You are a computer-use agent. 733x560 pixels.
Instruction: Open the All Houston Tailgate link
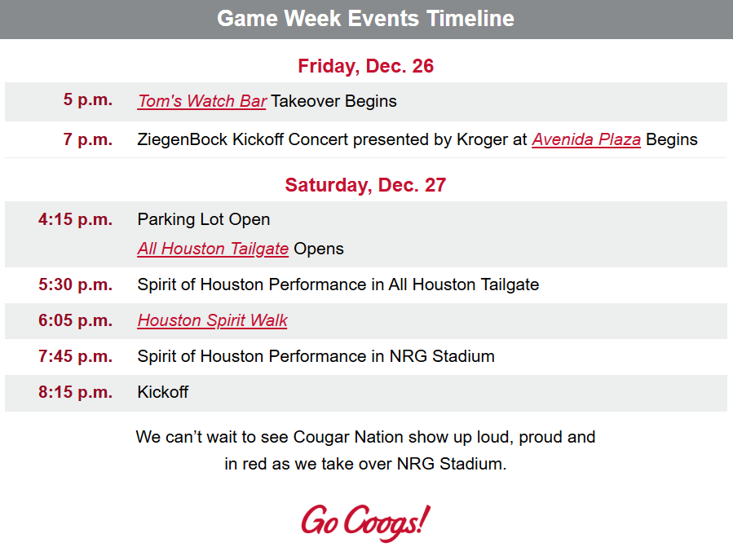click(213, 249)
